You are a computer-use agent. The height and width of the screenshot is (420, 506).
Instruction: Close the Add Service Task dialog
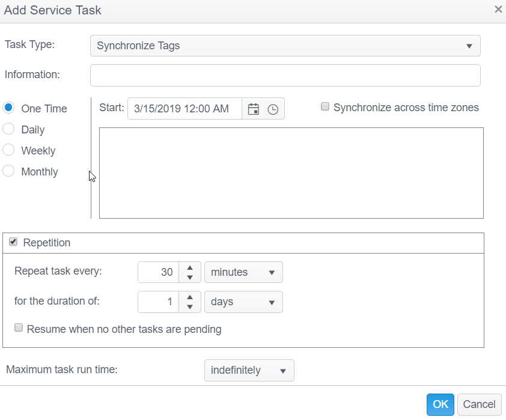tap(498, 10)
